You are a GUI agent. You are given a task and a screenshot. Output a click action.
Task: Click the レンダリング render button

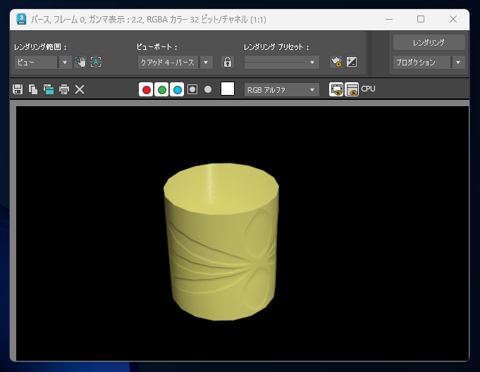429,43
